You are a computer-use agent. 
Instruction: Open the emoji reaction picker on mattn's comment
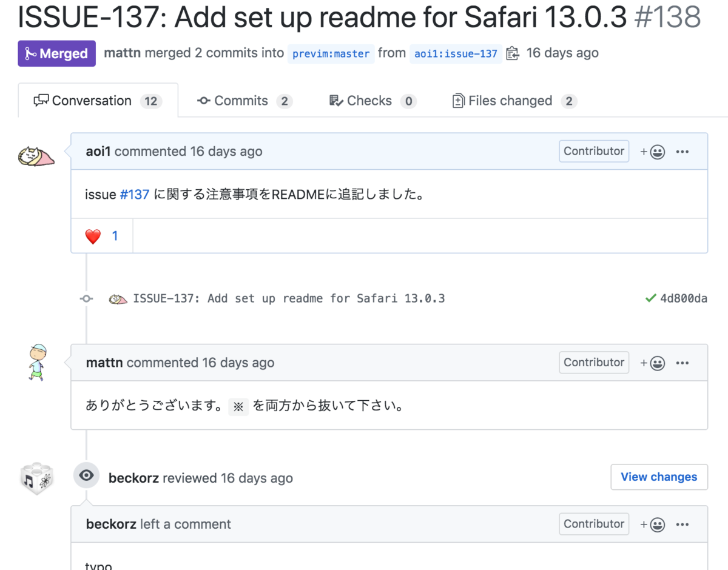656,362
